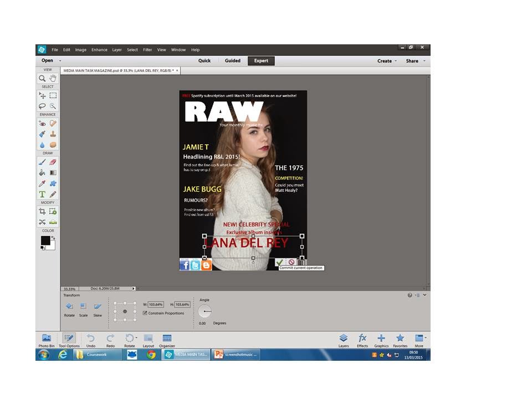Screen dimensions: 532x399
Task: Switch to Guided edit mode
Action: [232, 61]
